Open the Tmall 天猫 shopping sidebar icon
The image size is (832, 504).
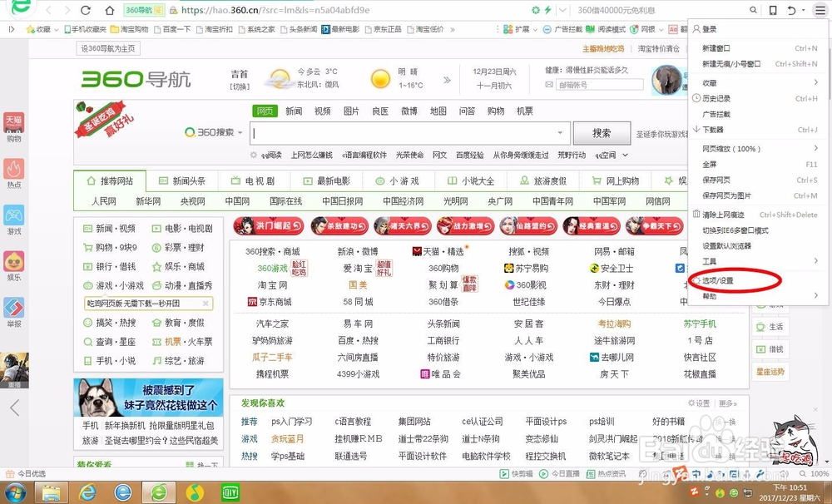pyautogui.click(x=14, y=123)
